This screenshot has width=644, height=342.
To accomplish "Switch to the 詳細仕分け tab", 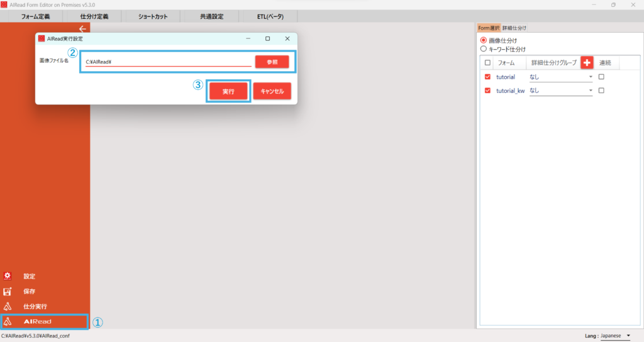I will [x=514, y=28].
